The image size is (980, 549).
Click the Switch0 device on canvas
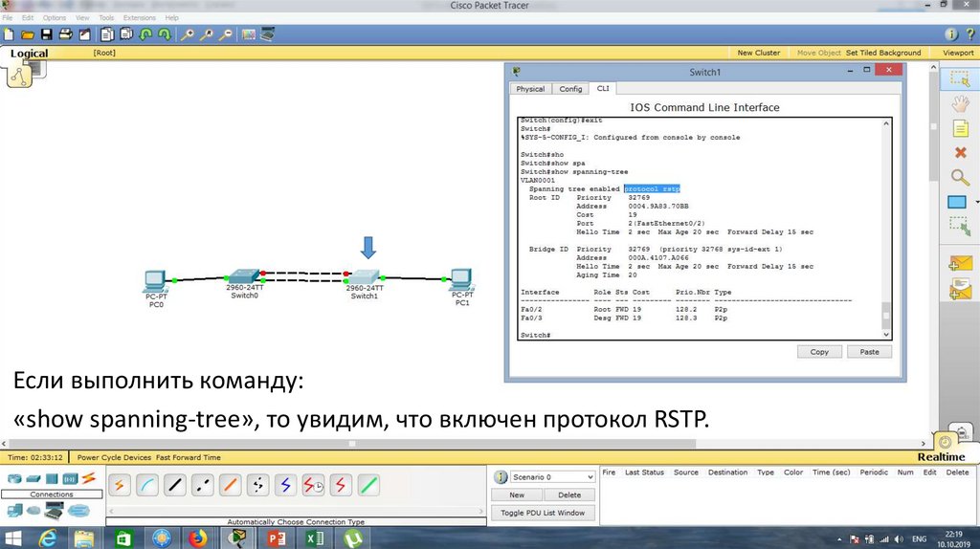tap(244, 276)
